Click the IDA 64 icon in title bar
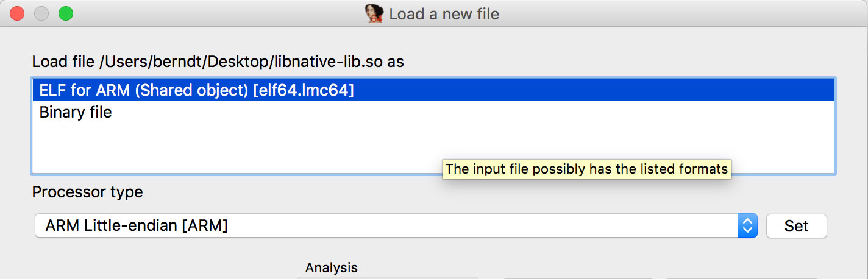Viewport: 868px width, 279px height. coord(374,13)
